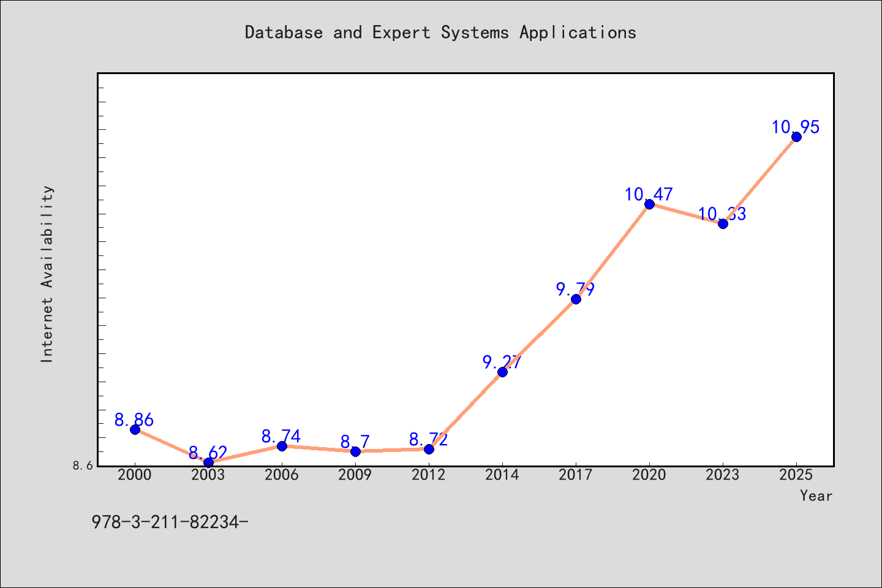Click the footer text "978-3-211-82234-"
The width and height of the screenshot is (882, 588).
pyautogui.click(x=170, y=522)
